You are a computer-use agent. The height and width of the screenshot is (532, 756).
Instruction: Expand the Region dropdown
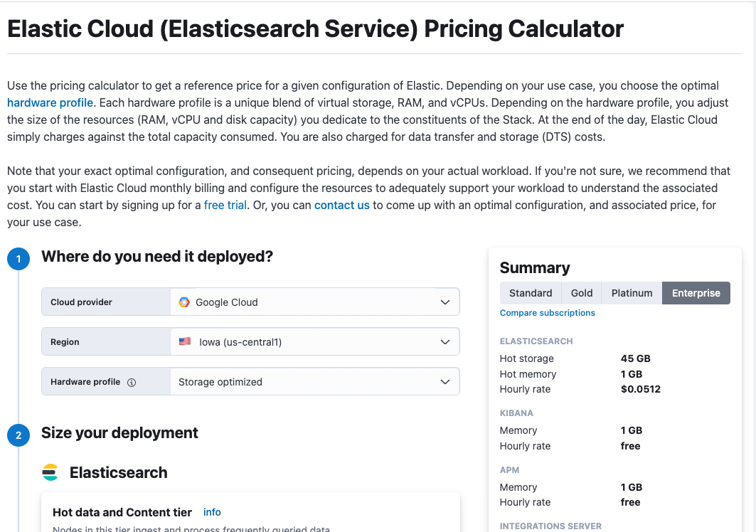[x=313, y=341]
